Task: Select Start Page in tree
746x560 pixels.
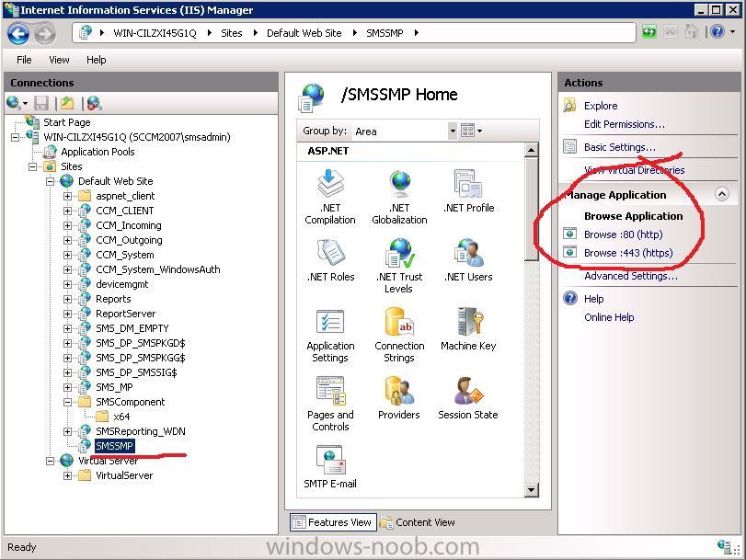Action: click(66, 122)
